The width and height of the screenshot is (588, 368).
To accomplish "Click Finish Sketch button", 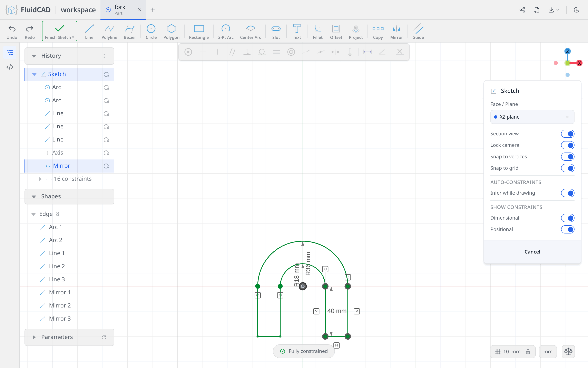I will point(60,31).
